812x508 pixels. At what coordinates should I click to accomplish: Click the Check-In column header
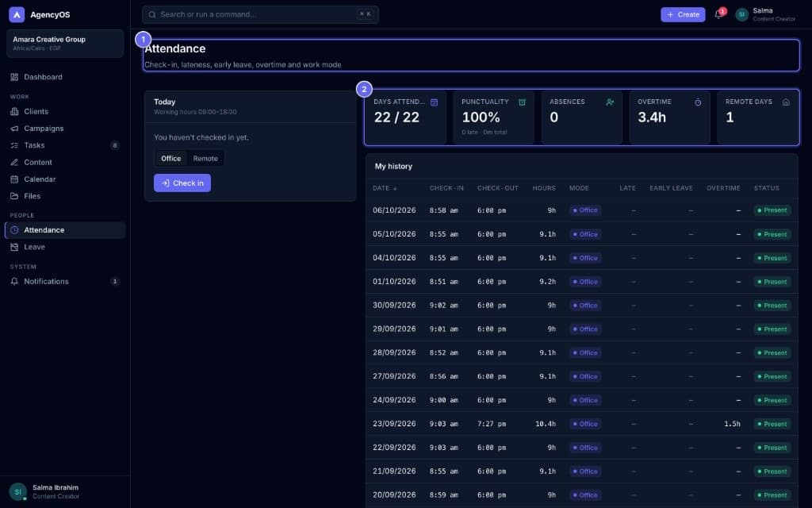click(x=446, y=188)
